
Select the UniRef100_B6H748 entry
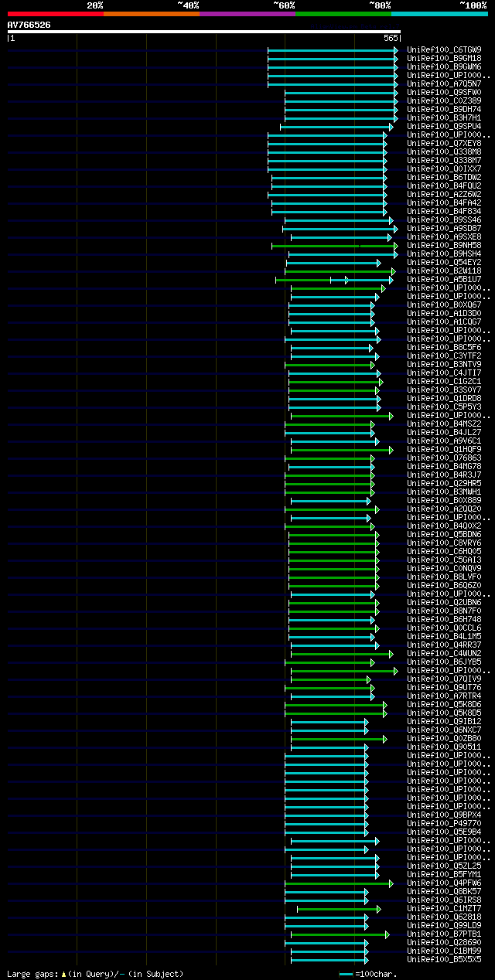coord(444,619)
